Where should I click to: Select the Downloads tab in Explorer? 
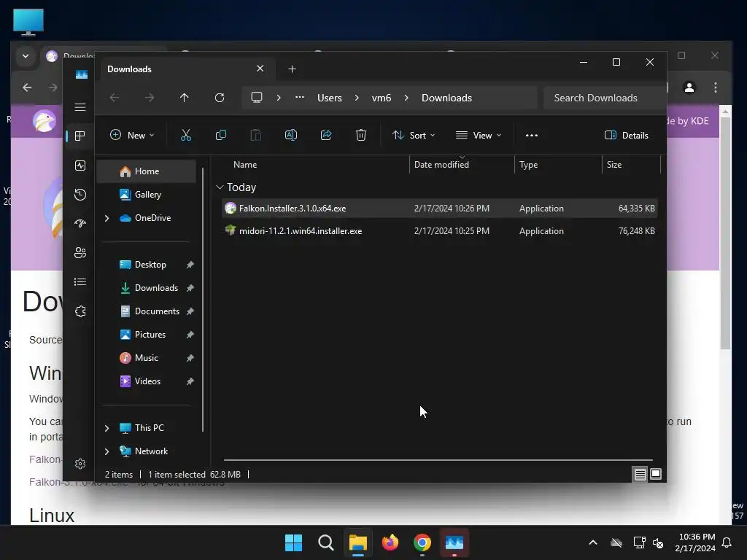(x=186, y=69)
